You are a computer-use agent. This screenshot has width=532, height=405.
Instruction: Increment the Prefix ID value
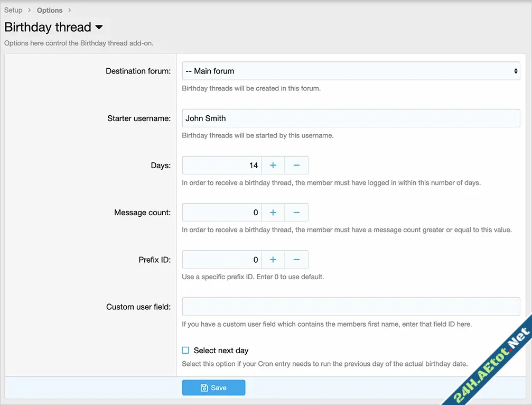(x=273, y=260)
